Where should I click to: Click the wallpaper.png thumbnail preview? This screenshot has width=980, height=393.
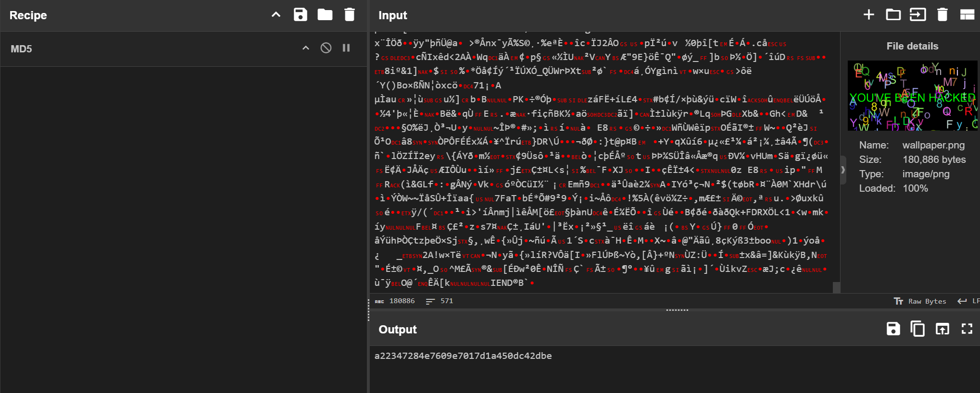pos(912,96)
